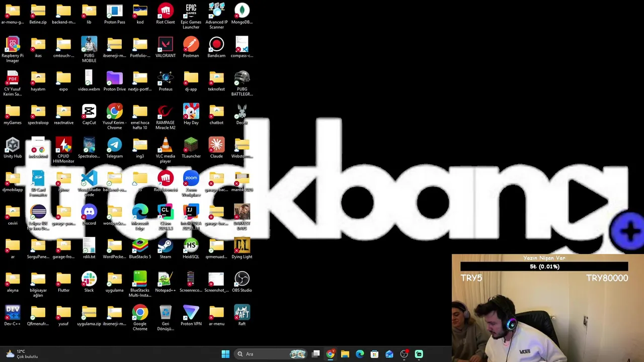Open Task View from the taskbar
Viewport: 644px width, 362px height.
(316, 354)
